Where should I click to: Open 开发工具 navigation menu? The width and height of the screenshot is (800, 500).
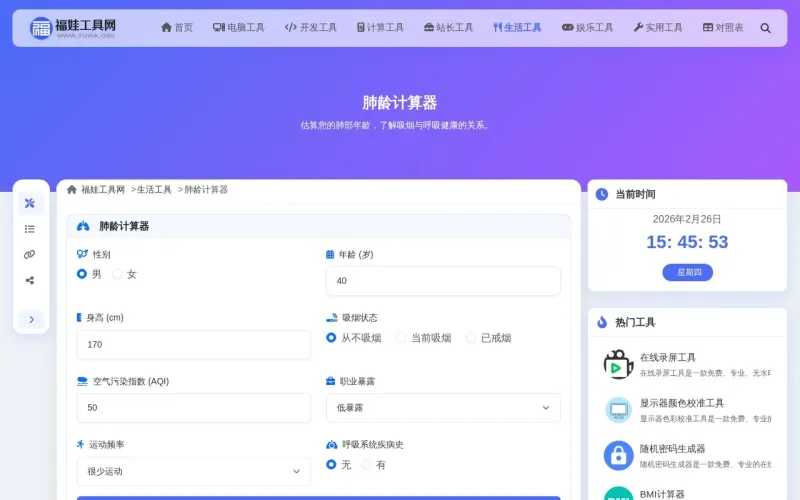tap(311, 28)
